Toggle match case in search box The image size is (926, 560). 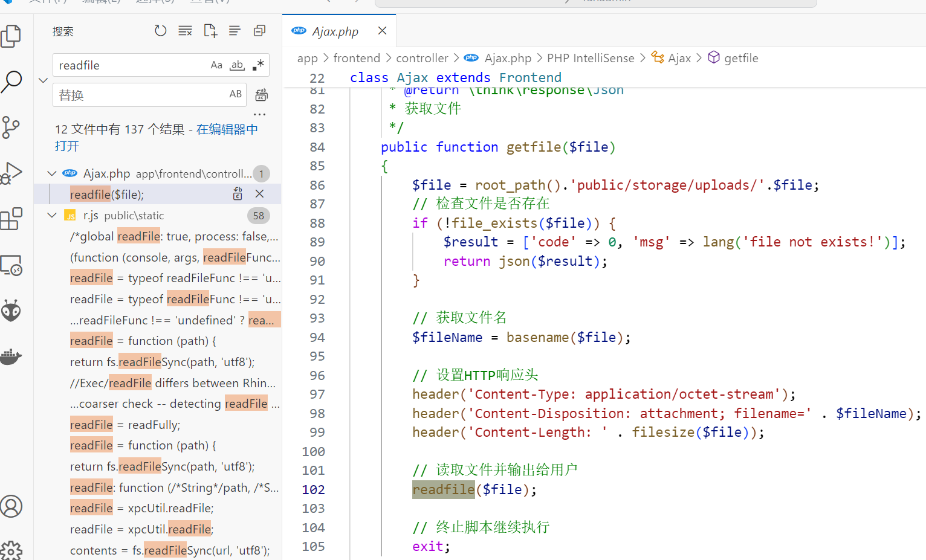pyautogui.click(x=216, y=65)
